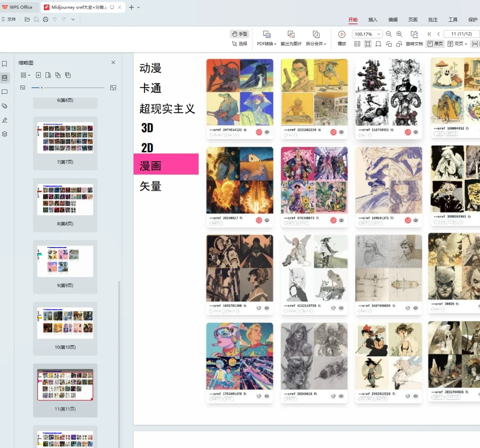Viewport: 480px width, 448px height.
Task: Click the 动漫 category link
Action: pos(150,68)
